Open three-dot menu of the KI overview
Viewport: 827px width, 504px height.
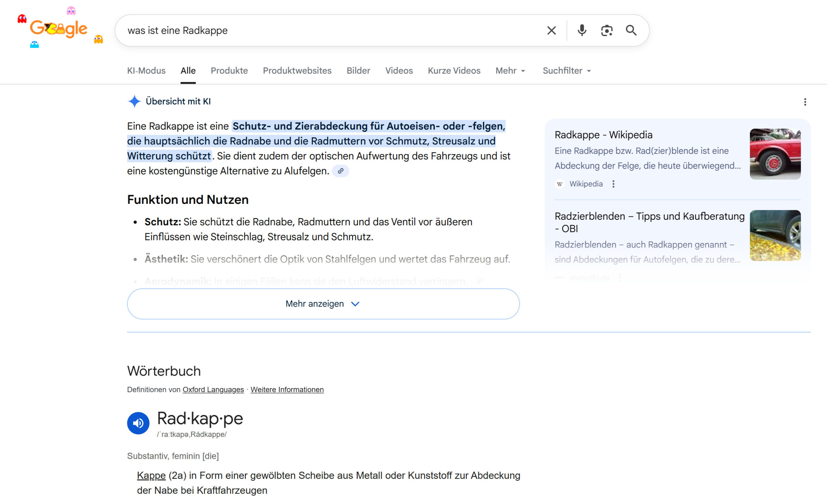pos(805,102)
